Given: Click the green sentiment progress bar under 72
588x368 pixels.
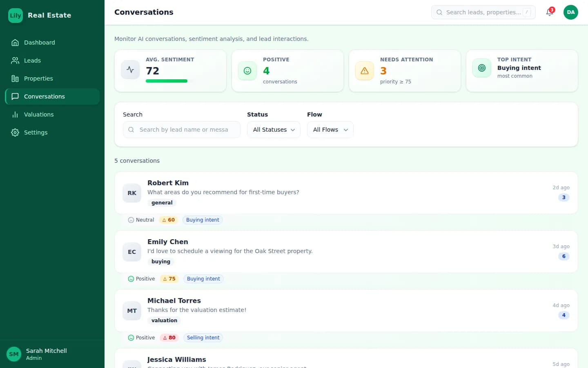Looking at the screenshot, I should click(167, 81).
